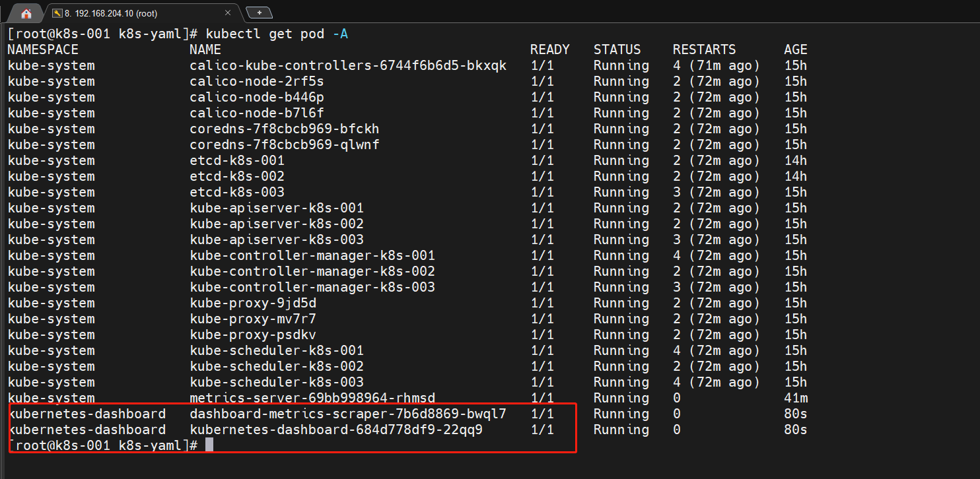The height and width of the screenshot is (479, 980).
Task: Click kube-system namespace in kube-proxy-9jd5d row
Action: [x=51, y=303]
